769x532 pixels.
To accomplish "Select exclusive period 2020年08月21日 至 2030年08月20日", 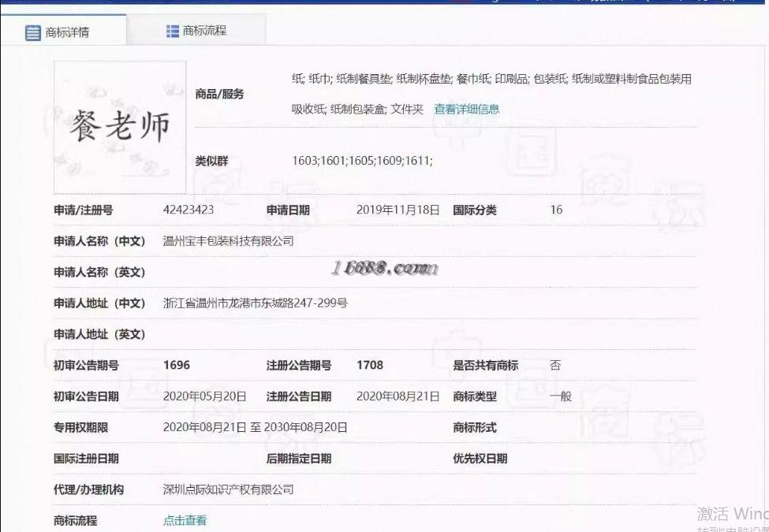I will tap(255, 427).
